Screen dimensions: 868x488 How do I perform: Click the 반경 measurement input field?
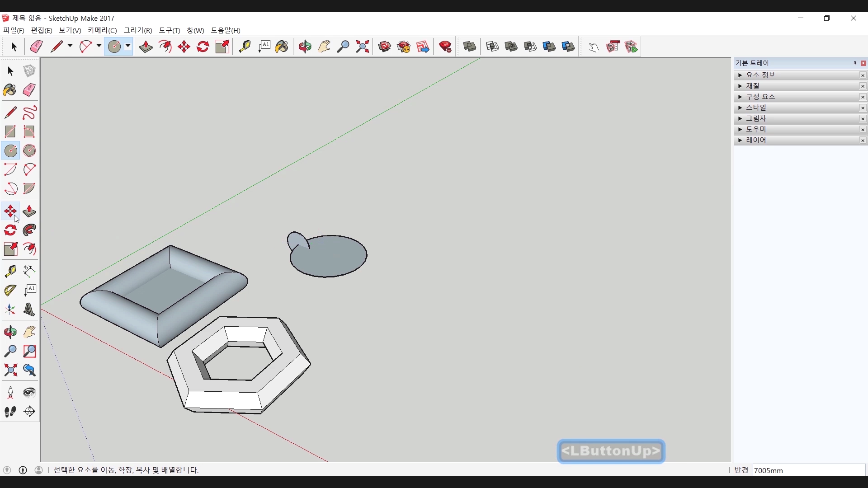[808, 470]
